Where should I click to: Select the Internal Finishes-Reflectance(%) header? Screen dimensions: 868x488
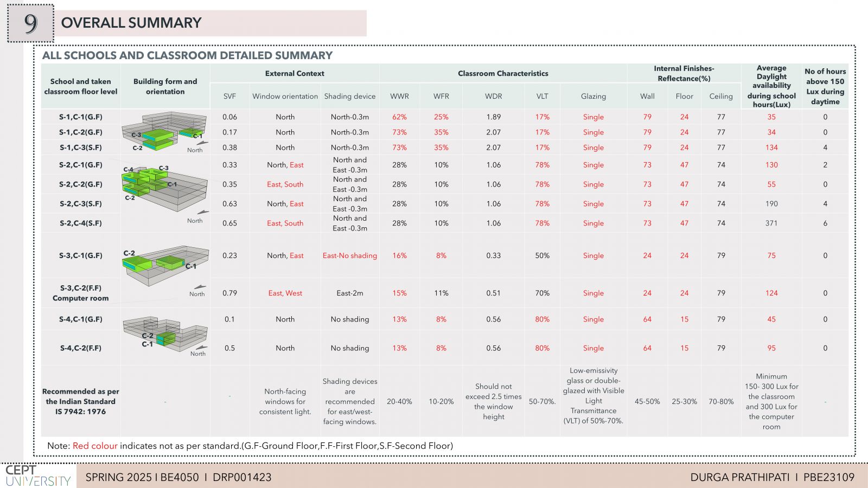pyautogui.click(x=684, y=73)
